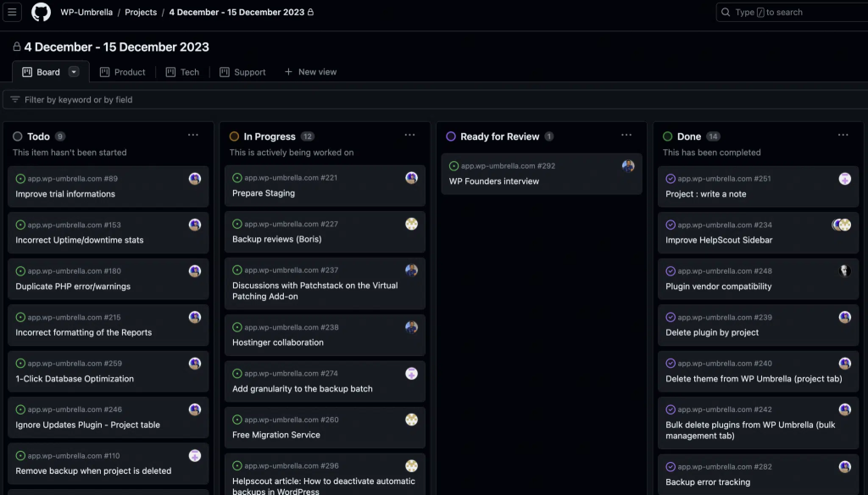Open Bulk delete plugins from WP Umbrella issue
Screen dimensions: 868x495
pyautogui.click(x=750, y=431)
